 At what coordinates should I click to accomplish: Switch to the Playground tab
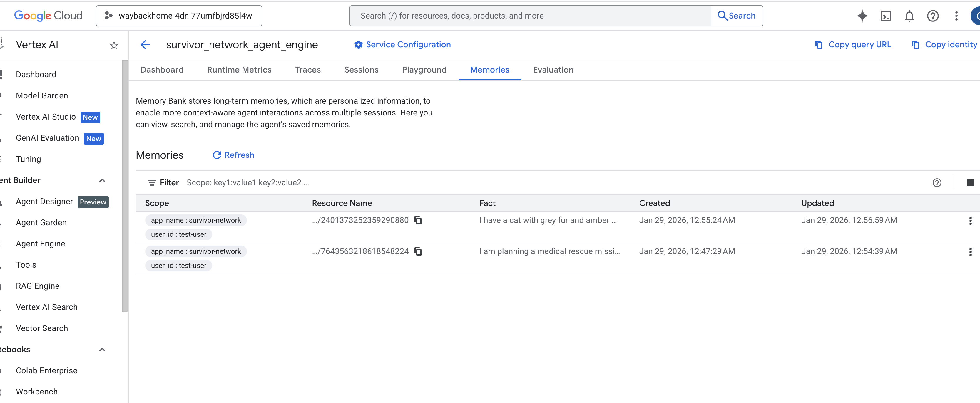coord(424,70)
